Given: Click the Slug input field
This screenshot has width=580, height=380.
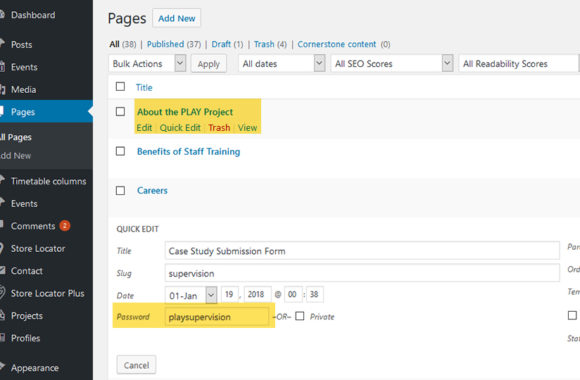Looking at the screenshot, I should pyautogui.click(x=362, y=273).
